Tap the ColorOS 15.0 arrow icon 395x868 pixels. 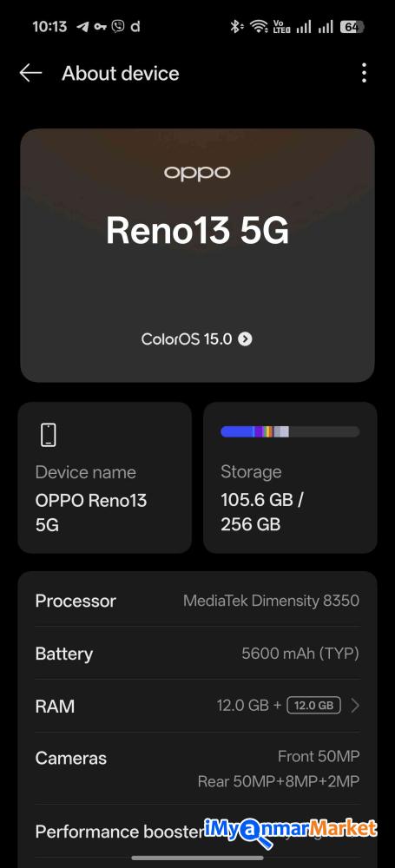245,339
